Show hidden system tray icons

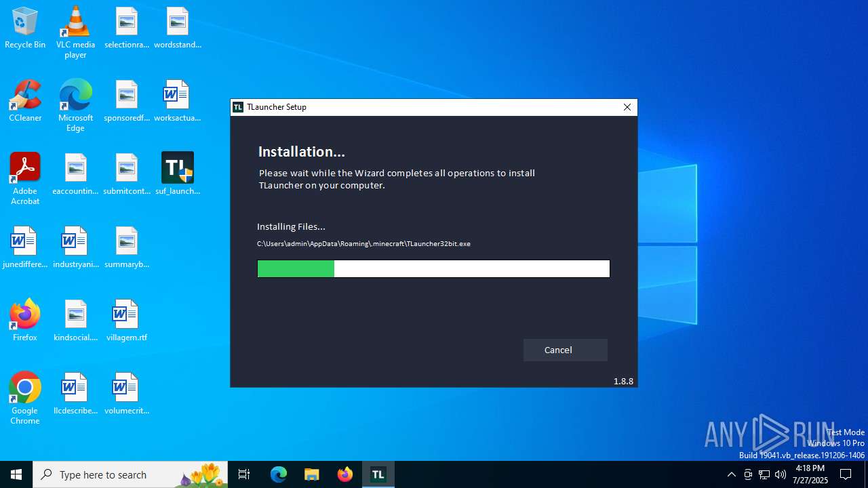click(x=731, y=474)
